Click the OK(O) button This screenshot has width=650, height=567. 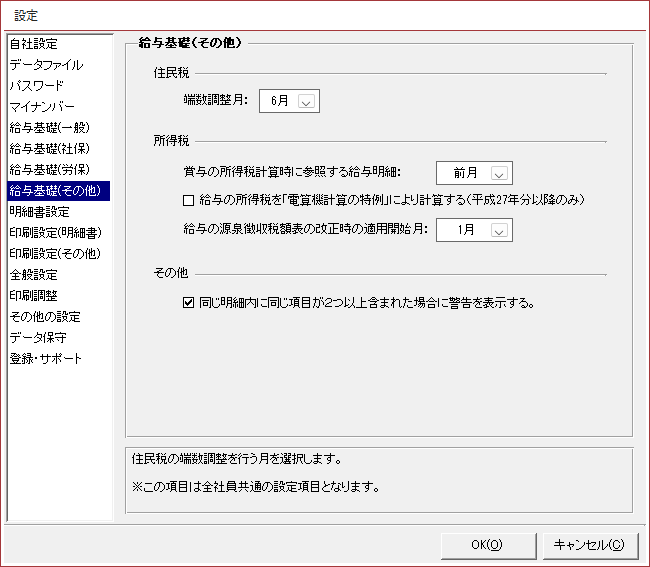click(x=486, y=545)
